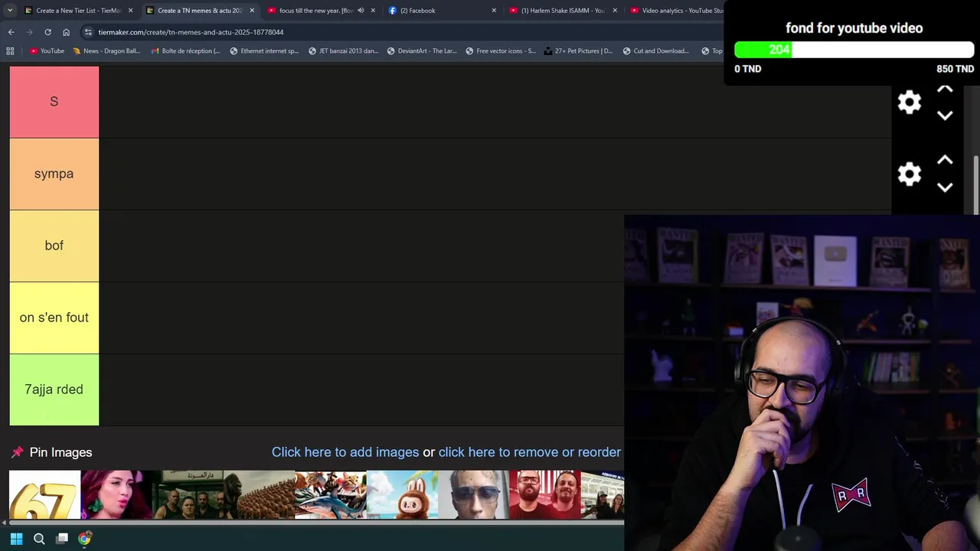Click the image tray scrollbar left arrow

4,523
